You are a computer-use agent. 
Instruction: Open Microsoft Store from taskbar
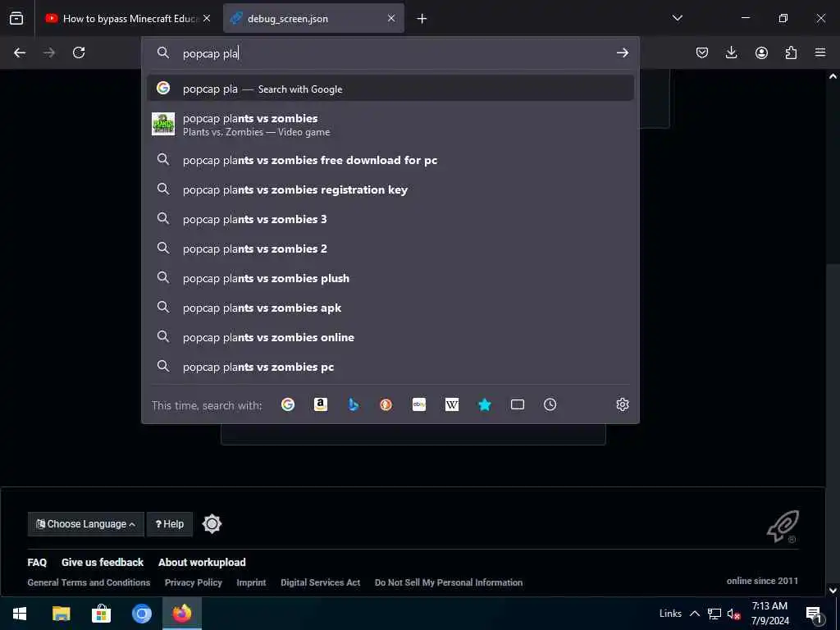101,614
